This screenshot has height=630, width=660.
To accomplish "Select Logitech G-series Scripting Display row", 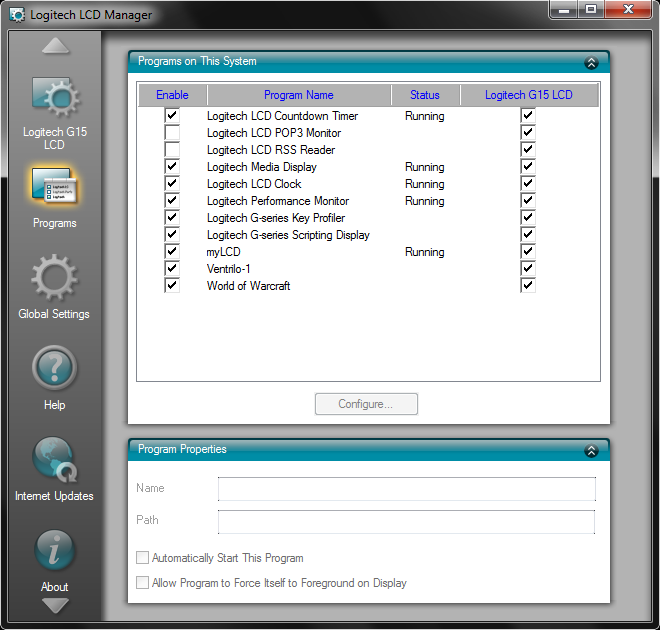I will [368, 234].
